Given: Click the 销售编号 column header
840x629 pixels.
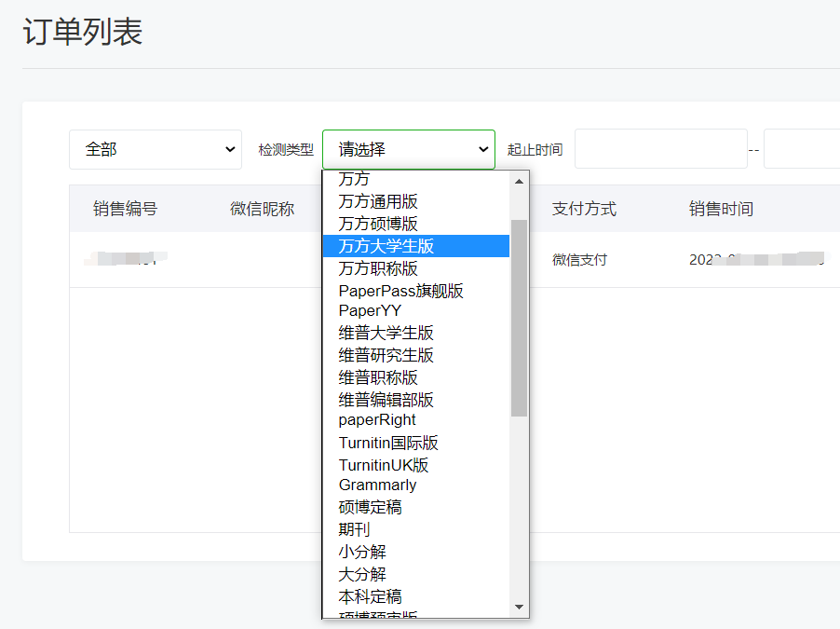Looking at the screenshot, I should coord(126,209).
